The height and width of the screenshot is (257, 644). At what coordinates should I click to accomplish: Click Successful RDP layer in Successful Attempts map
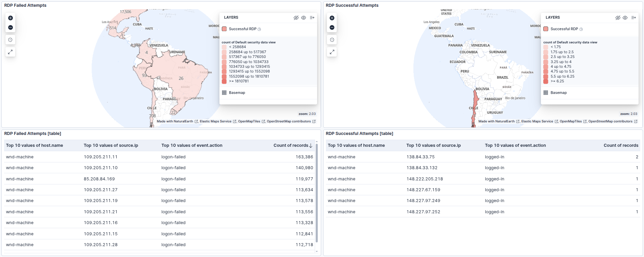point(564,29)
